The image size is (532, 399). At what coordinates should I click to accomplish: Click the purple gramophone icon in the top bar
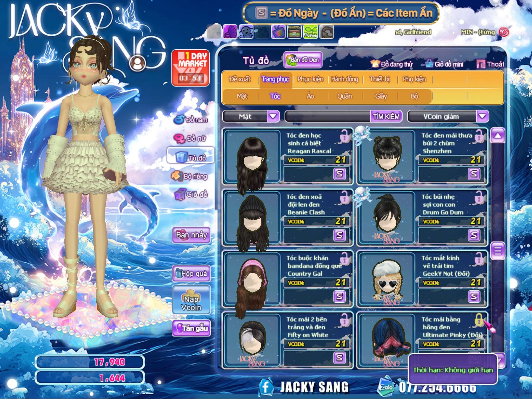230,32
